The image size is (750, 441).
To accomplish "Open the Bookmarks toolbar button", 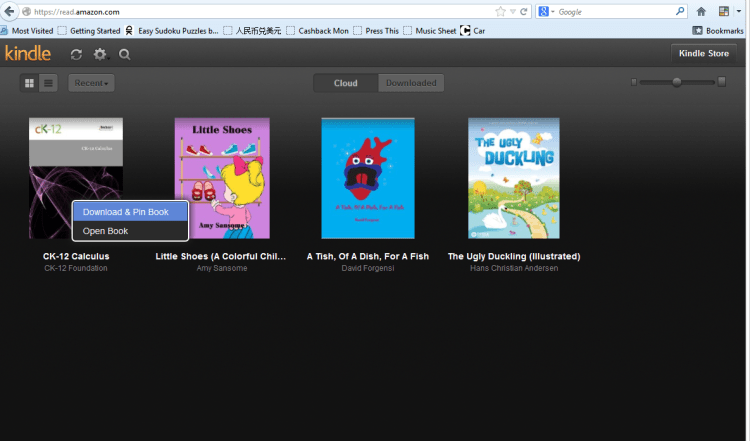I will pyautogui.click(x=718, y=31).
